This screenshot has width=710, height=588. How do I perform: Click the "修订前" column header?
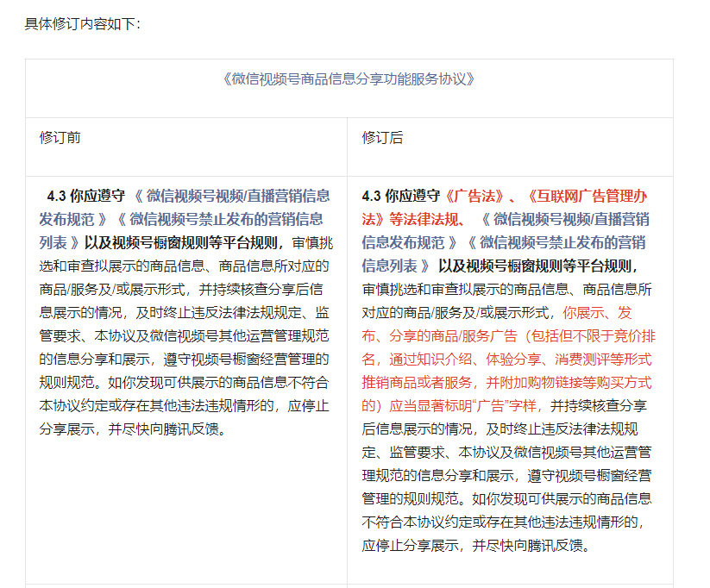pos(60,138)
